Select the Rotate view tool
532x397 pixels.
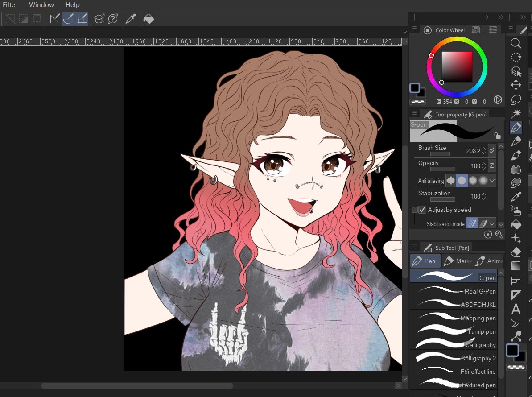516,57
